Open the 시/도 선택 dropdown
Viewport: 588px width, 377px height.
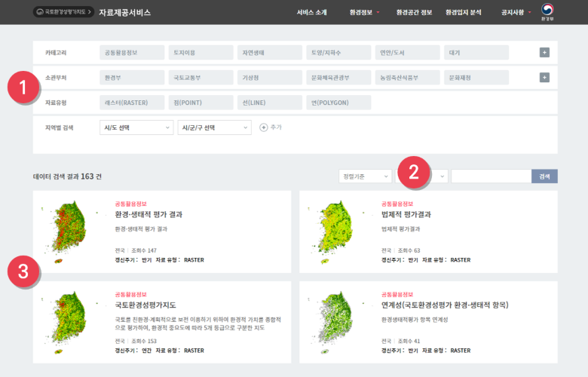tap(136, 127)
